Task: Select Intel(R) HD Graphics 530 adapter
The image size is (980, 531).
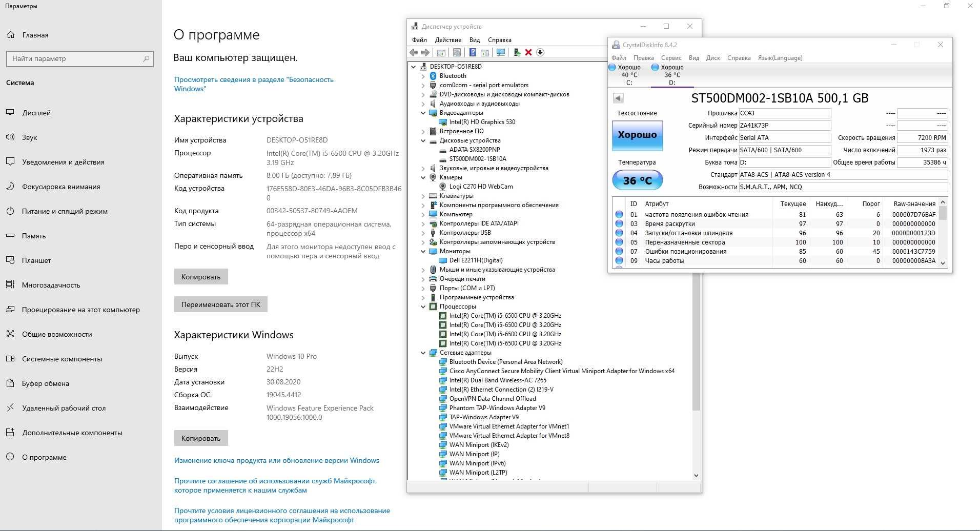Action: tap(482, 122)
